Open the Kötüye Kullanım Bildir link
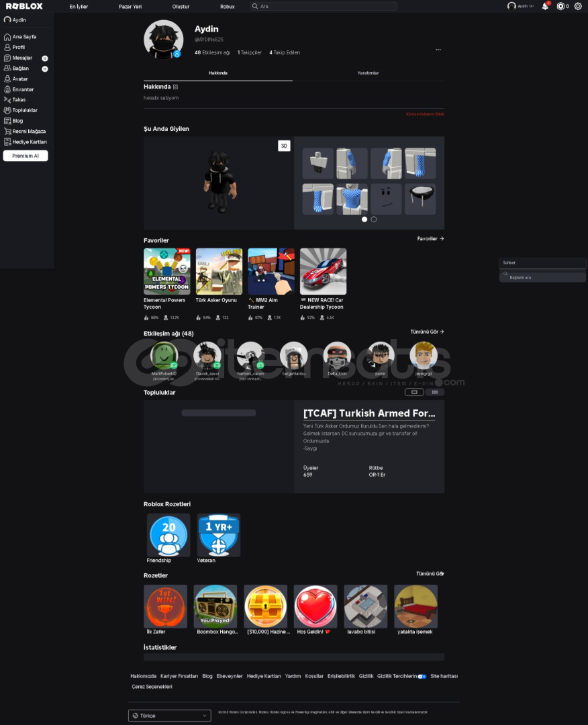The width and height of the screenshot is (588, 725). click(x=425, y=113)
